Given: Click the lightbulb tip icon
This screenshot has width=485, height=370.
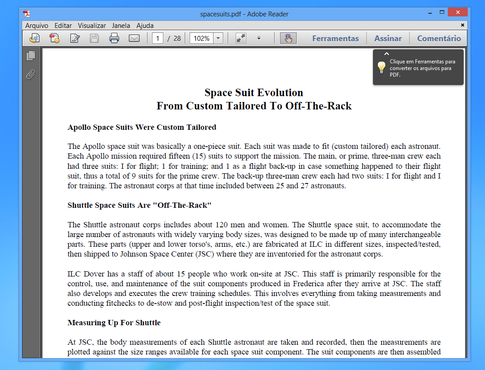Looking at the screenshot, I should pos(381,67).
